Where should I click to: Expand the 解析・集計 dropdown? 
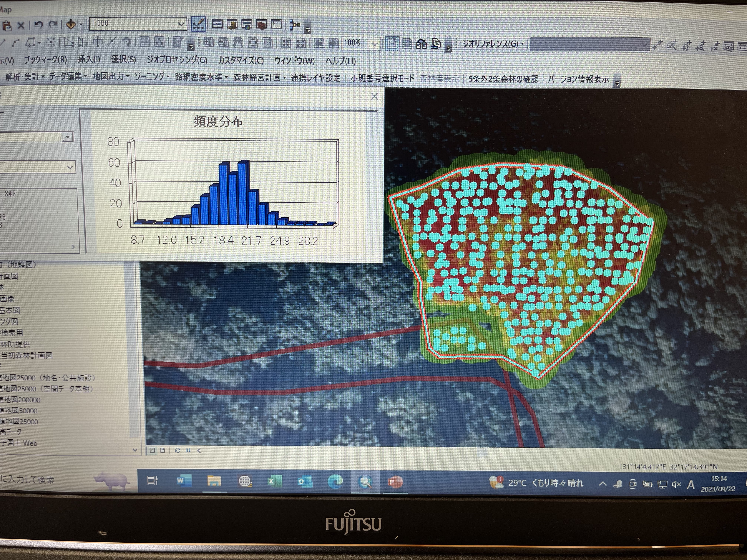[x=25, y=77]
